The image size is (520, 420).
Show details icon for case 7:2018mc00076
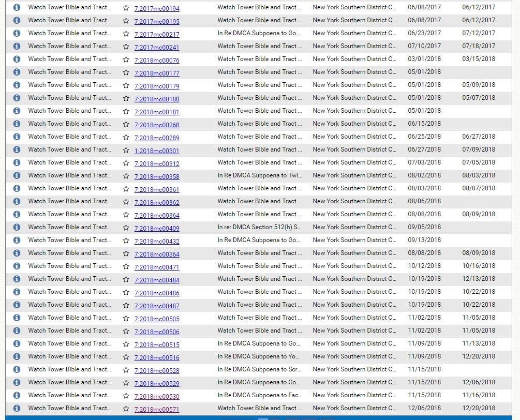pos(17,58)
